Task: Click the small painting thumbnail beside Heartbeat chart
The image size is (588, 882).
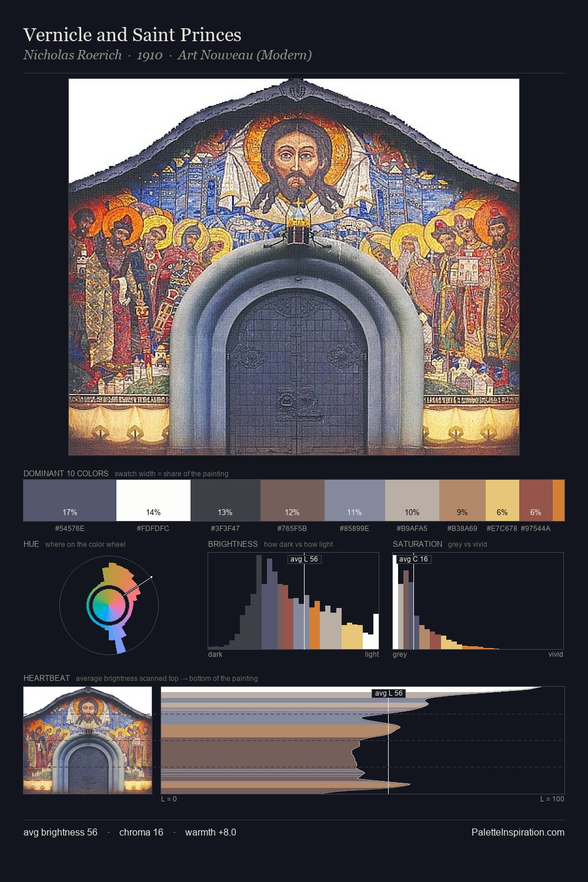Action: coord(88,740)
